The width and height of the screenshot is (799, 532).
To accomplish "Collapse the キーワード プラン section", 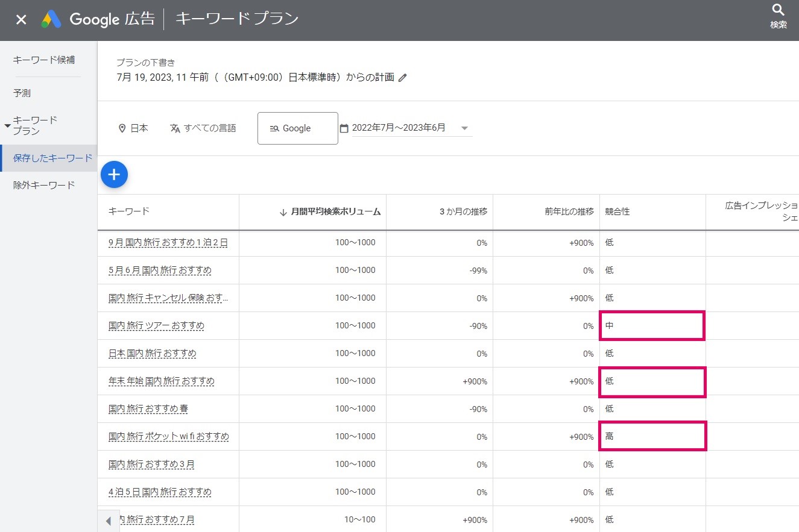I will point(8,125).
